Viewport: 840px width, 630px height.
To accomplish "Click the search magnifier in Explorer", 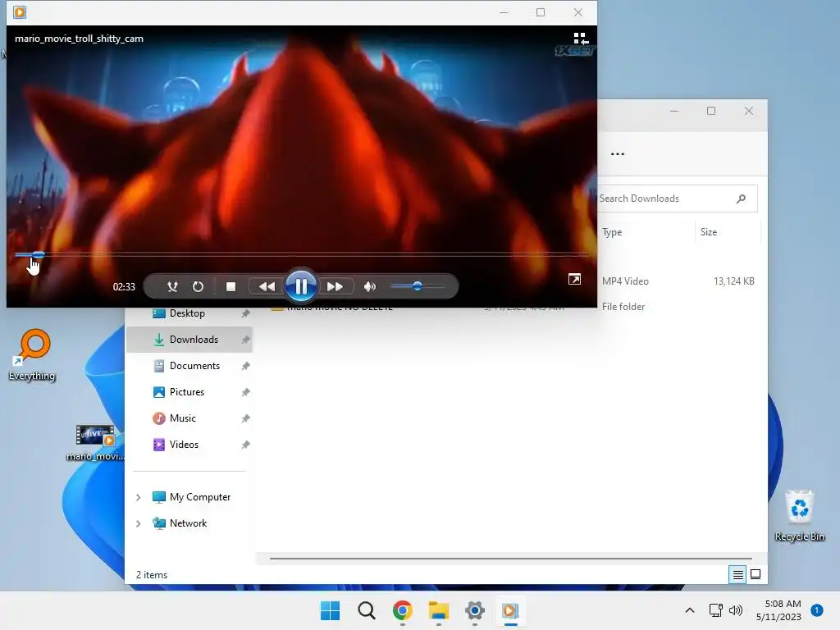I will tap(741, 199).
